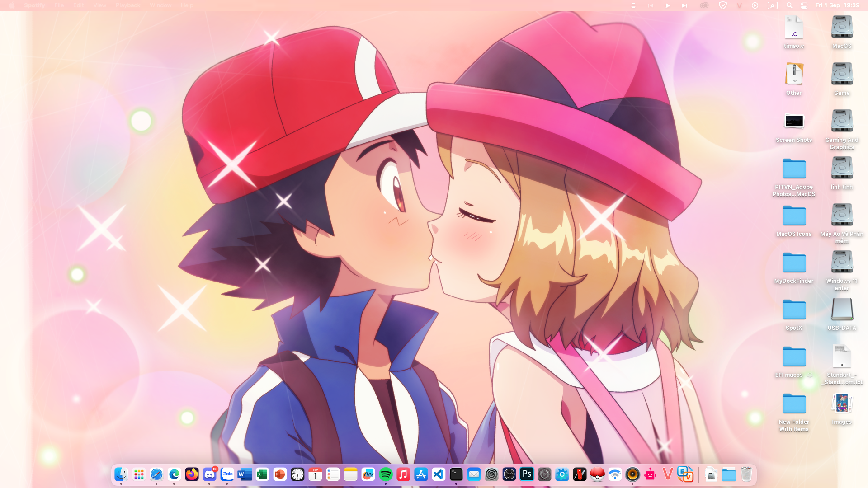This screenshot has height=488, width=868.
Task: Open the Help menu
Action: click(x=187, y=5)
